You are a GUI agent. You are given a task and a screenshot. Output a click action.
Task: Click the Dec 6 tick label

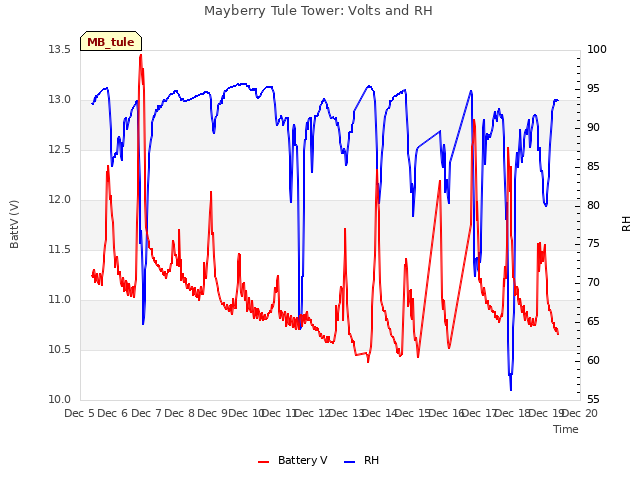coord(113,413)
